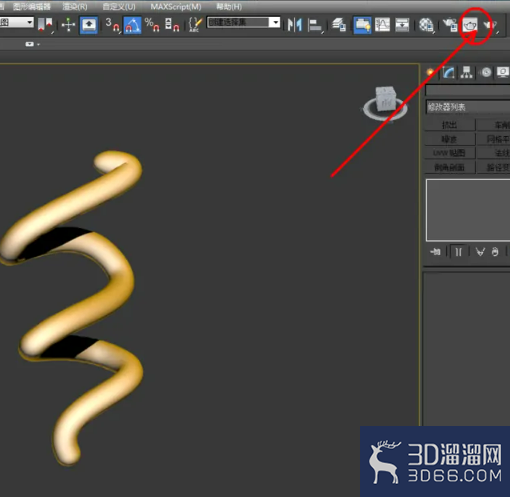Open the MAXScript(M) menu
Viewport: 510px width, 497px height.
click(176, 6)
